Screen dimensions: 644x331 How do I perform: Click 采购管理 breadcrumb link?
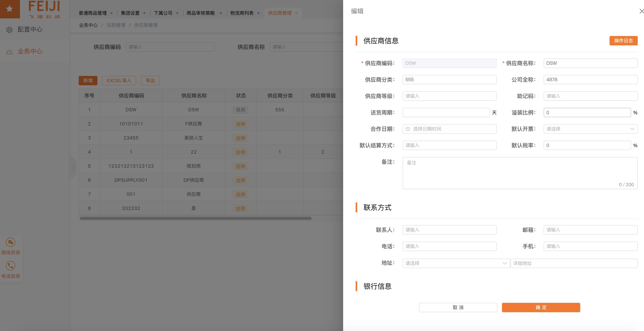[x=116, y=25]
